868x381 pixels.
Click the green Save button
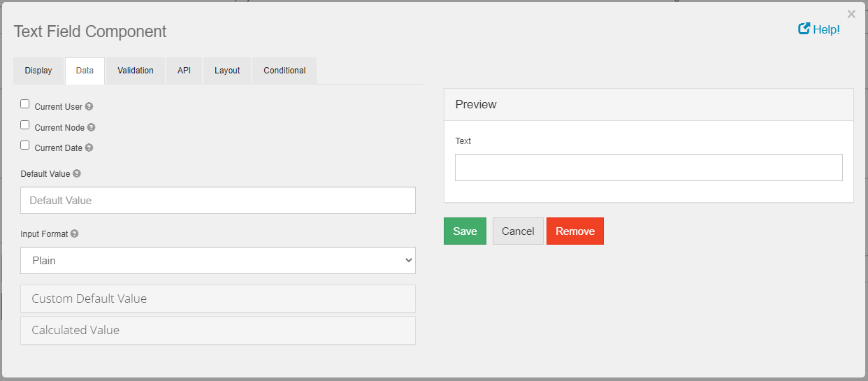click(465, 231)
